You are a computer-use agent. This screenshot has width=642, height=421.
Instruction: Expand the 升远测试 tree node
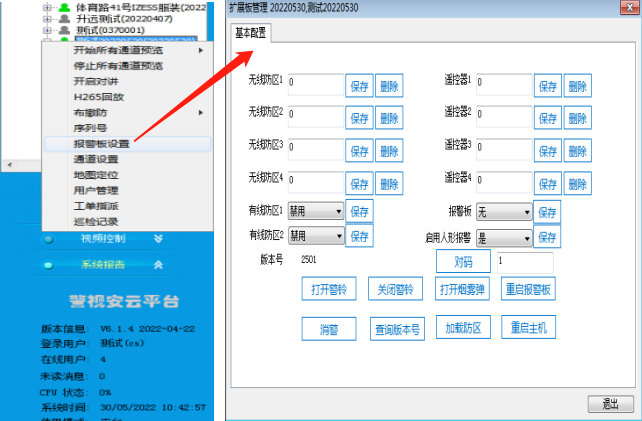coord(47,19)
